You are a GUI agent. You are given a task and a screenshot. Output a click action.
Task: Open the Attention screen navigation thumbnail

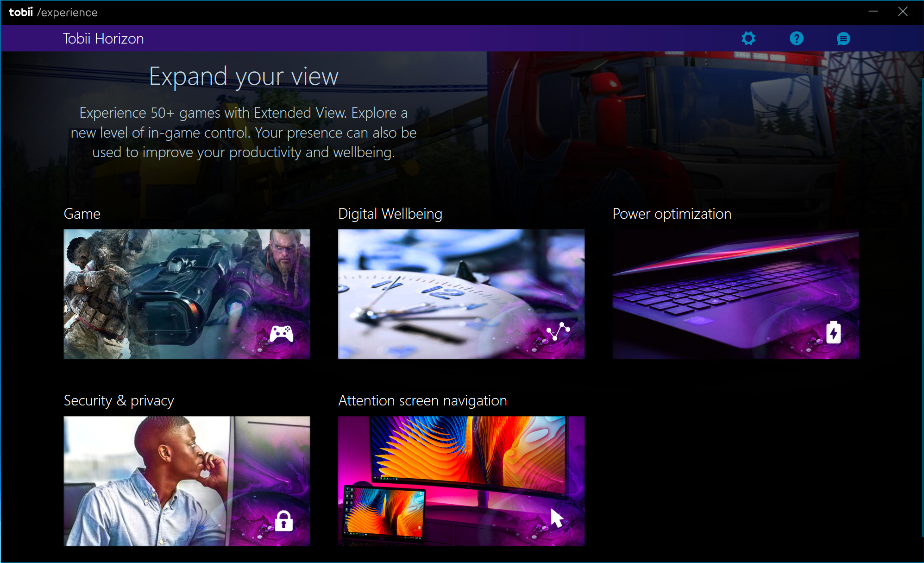[461, 481]
